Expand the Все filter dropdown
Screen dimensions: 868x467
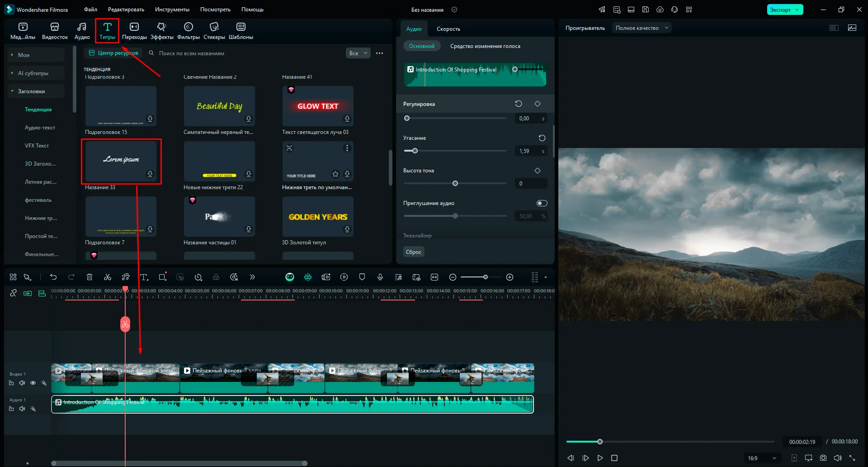coord(358,53)
